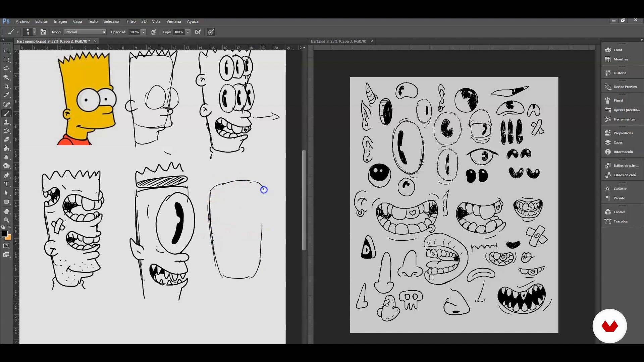Toggle Quick Mask mode
Image resolution: width=644 pixels, height=362 pixels.
(6, 246)
